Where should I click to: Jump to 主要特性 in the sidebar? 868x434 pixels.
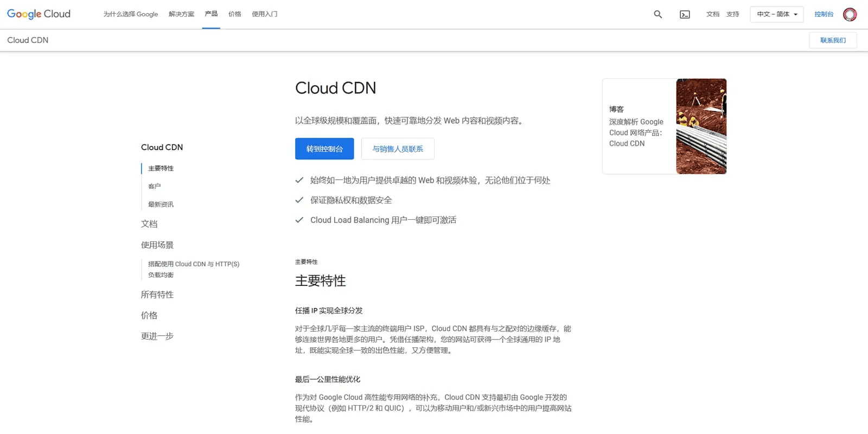[161, 168]
